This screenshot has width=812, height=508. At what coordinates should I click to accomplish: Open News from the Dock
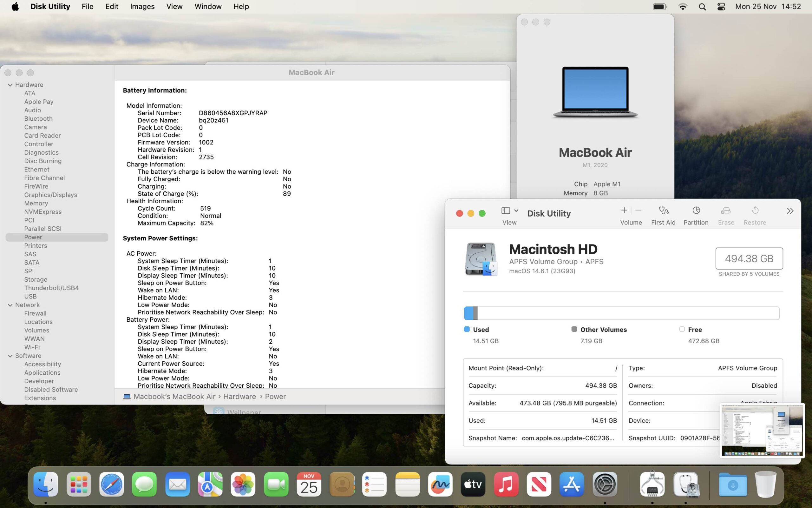click(x=539, y=484)
